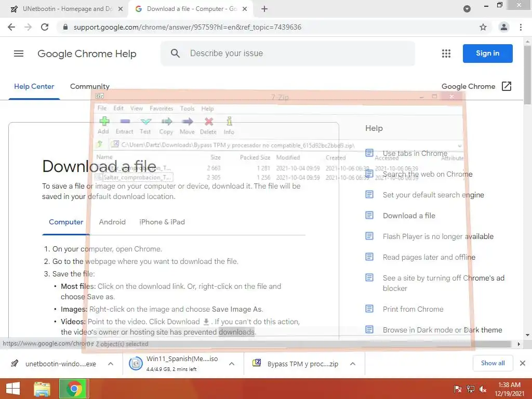Open Read pages later and offline link

click(429, 257)
